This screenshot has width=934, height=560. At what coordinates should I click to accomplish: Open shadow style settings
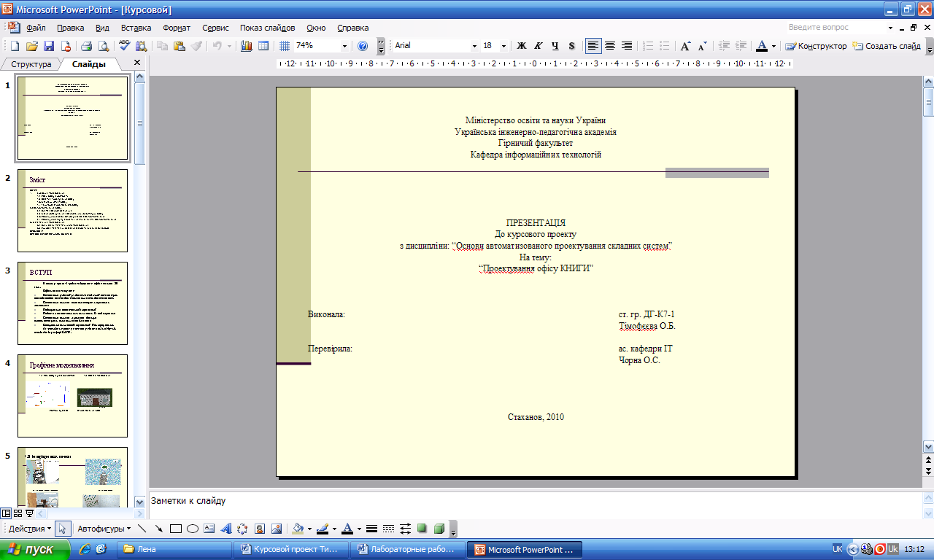tap(422, 529)
